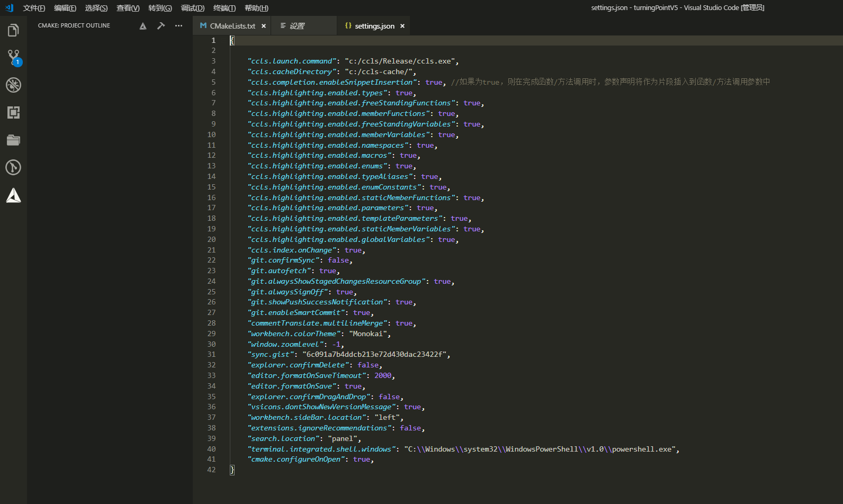Screen dimensions: 843x504
Task: Click the sync.gist hash value
Action: click(374, 354)
